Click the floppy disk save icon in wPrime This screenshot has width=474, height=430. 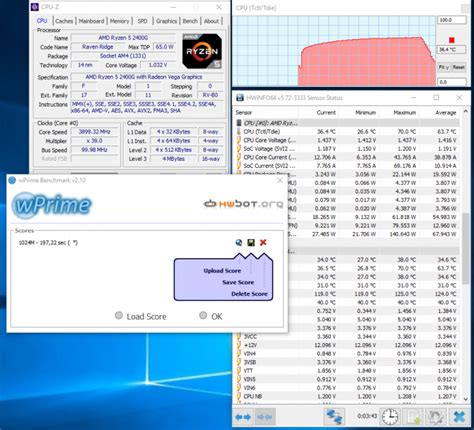pyautogui.click(x=251, y=242)
